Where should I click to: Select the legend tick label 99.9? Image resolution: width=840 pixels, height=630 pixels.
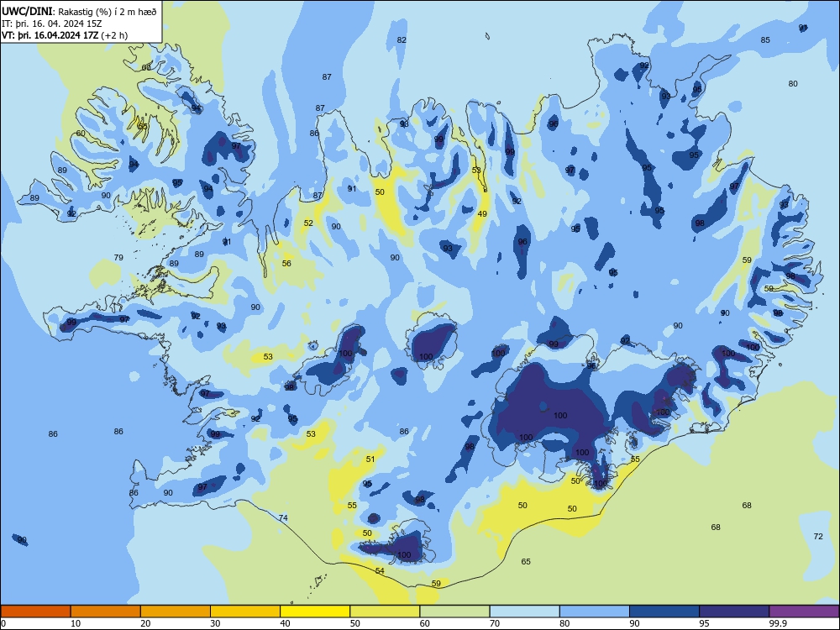(778, 623)
